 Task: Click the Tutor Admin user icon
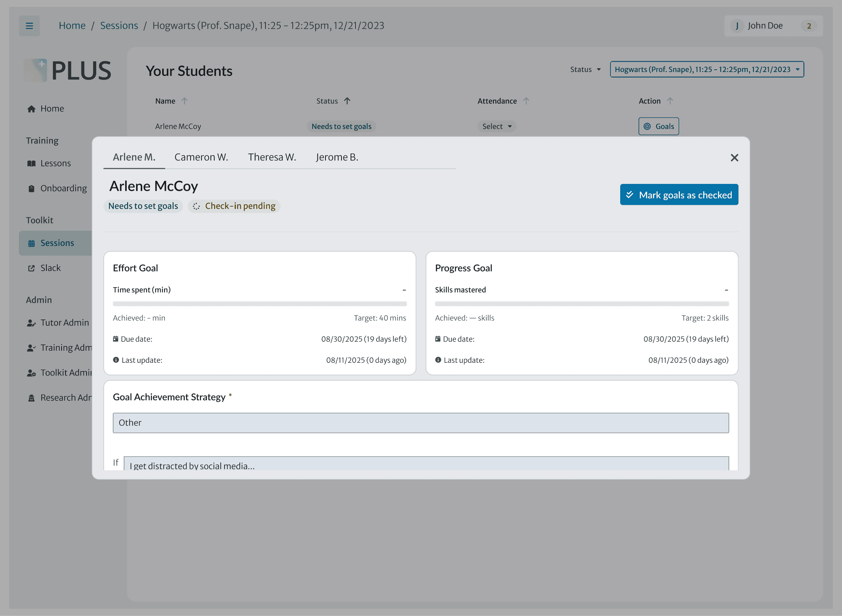pyautogui.click(x=32, y=323)
